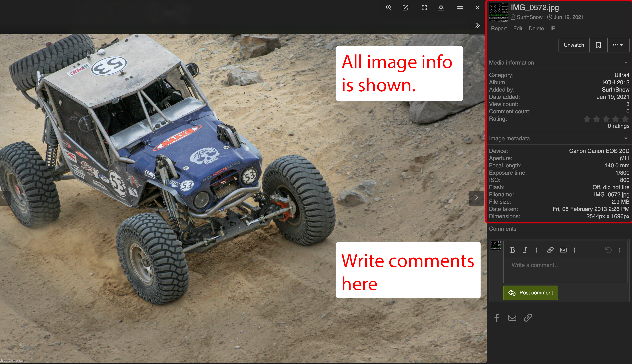Click the Post comment button

click(x=530, y=293)
